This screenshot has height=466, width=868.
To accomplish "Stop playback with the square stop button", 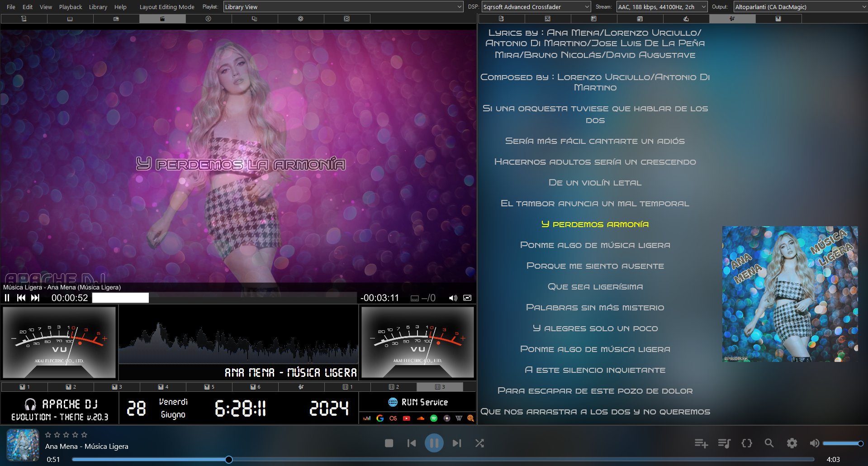I will [389, 443].
